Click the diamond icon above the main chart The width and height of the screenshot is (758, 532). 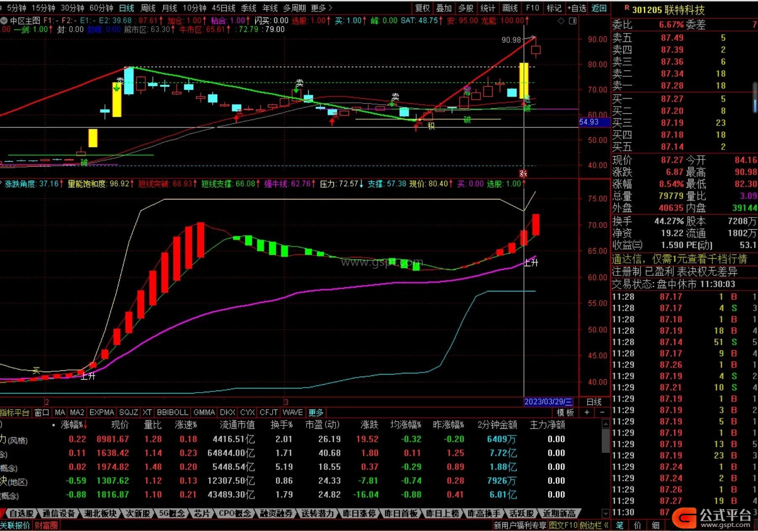(561, 21)
